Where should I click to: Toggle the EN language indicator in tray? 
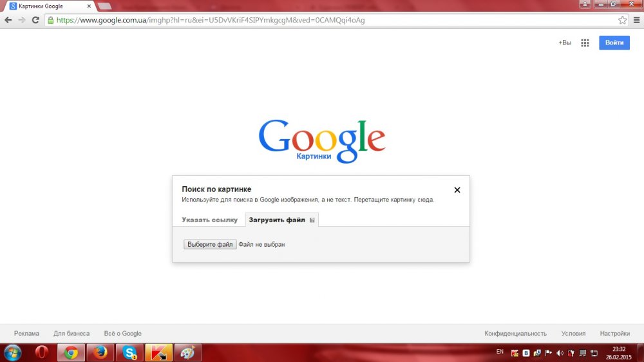pos(500,352)
